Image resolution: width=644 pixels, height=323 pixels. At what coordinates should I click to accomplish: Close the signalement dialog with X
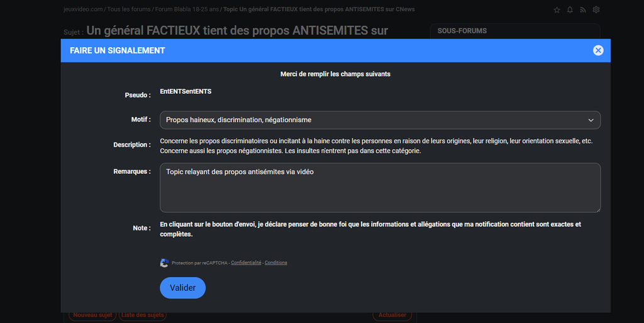pyautogui.click(x=598, y=50)
